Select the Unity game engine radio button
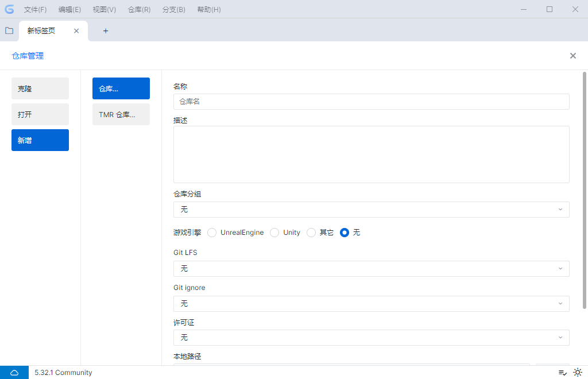The image size is (588, 379). (274, 233)
